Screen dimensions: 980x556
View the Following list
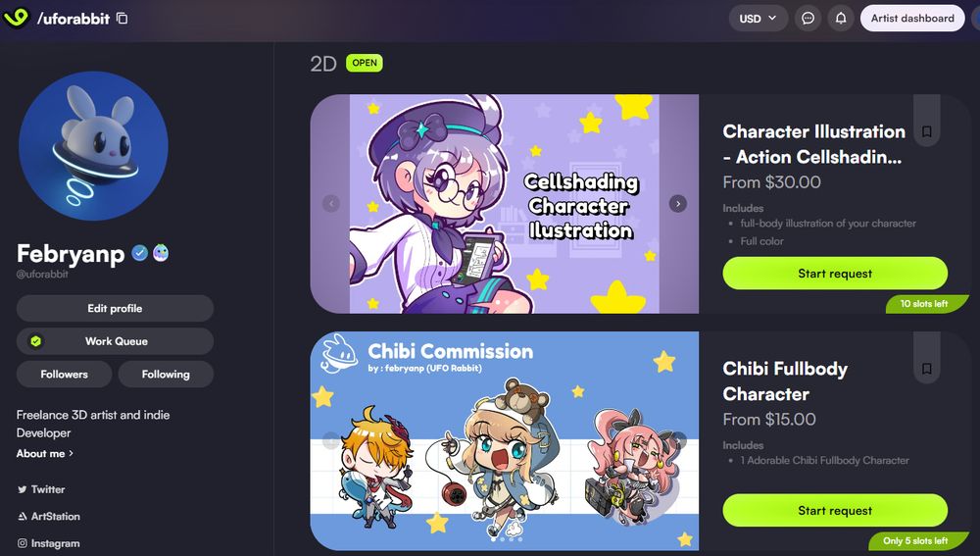[166, 374]
